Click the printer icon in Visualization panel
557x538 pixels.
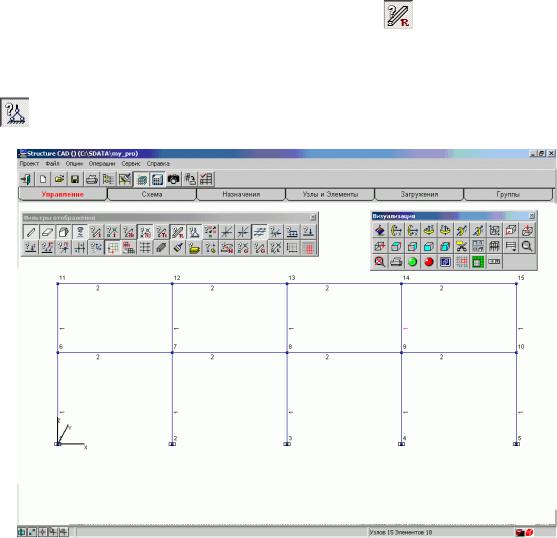tap(396, 262)
